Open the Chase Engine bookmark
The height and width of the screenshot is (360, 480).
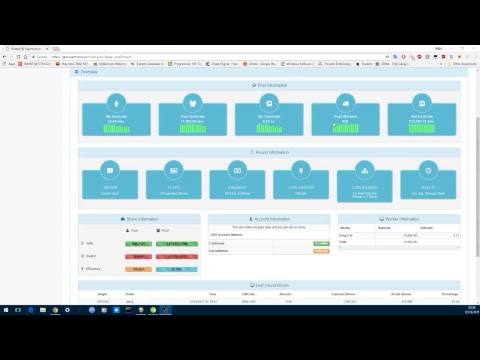pos(222,64)
